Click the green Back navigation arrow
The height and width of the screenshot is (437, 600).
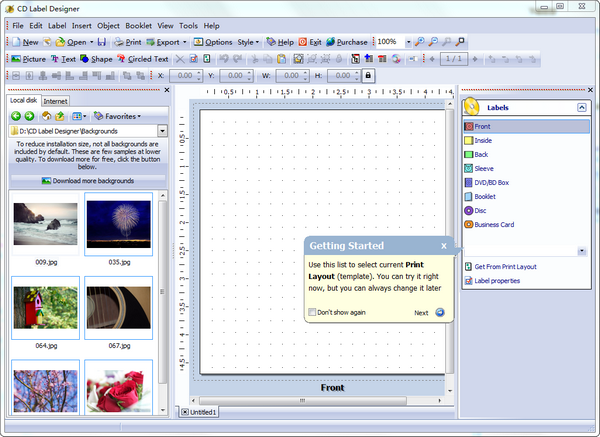point(16,116)
